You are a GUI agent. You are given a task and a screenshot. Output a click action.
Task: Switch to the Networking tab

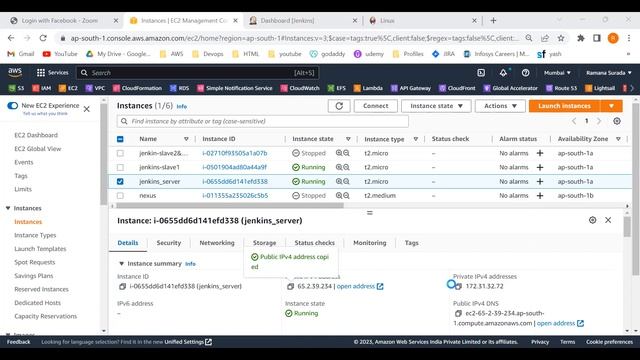[217, 243]
